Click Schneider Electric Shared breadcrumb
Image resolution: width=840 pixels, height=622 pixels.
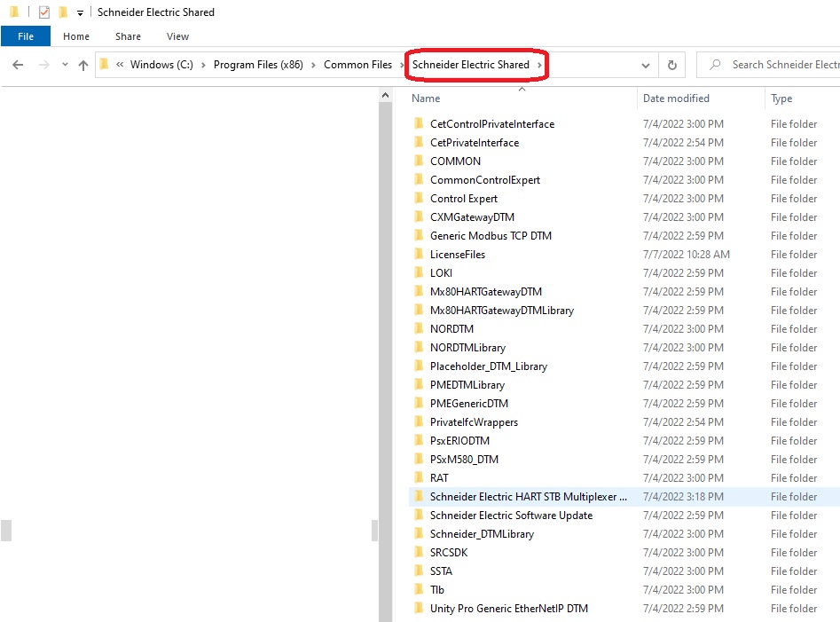tap(471, 65)
